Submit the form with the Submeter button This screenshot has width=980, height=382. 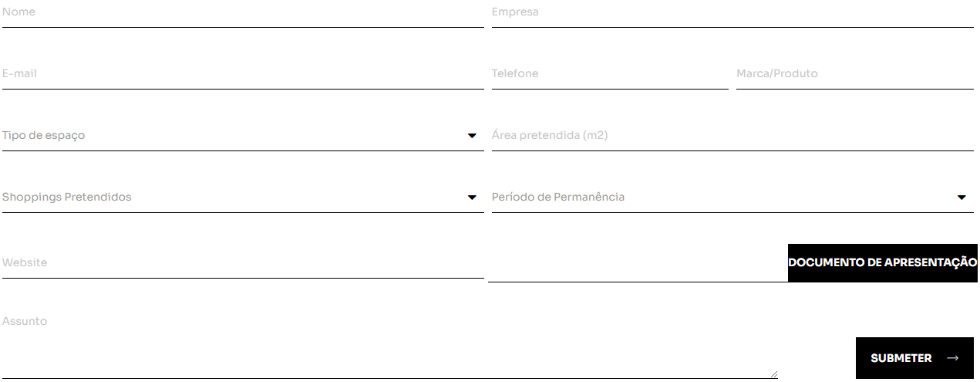point(914,358)
